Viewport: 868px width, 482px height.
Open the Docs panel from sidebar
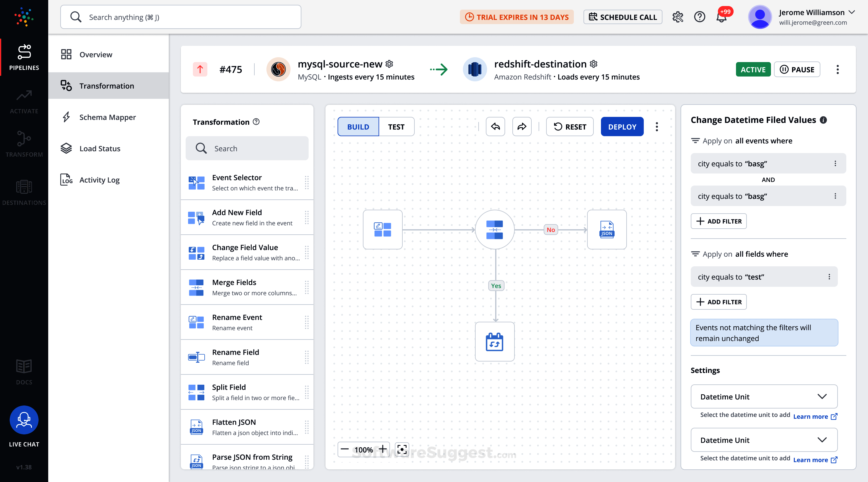click(x=24, y=371)
